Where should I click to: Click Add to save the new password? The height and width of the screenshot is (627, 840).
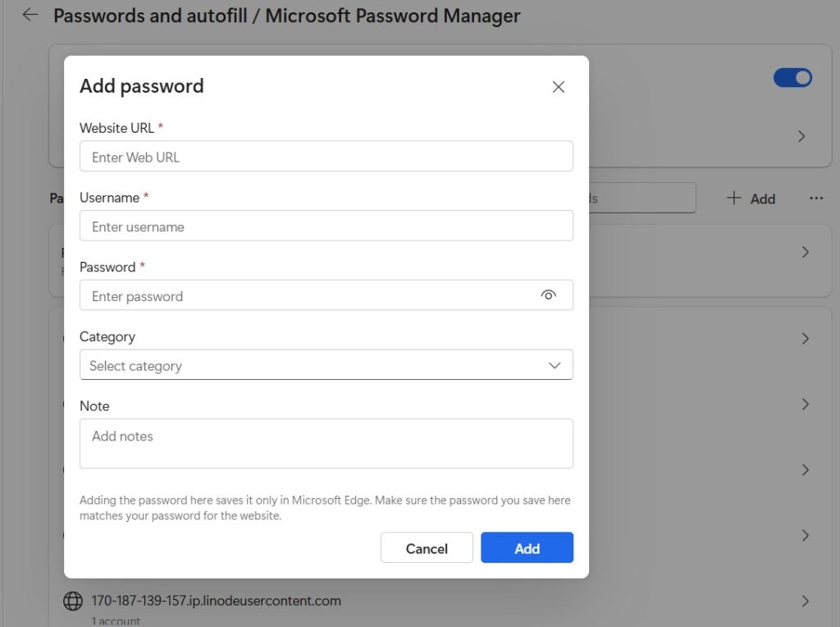[x=527, y=547]
